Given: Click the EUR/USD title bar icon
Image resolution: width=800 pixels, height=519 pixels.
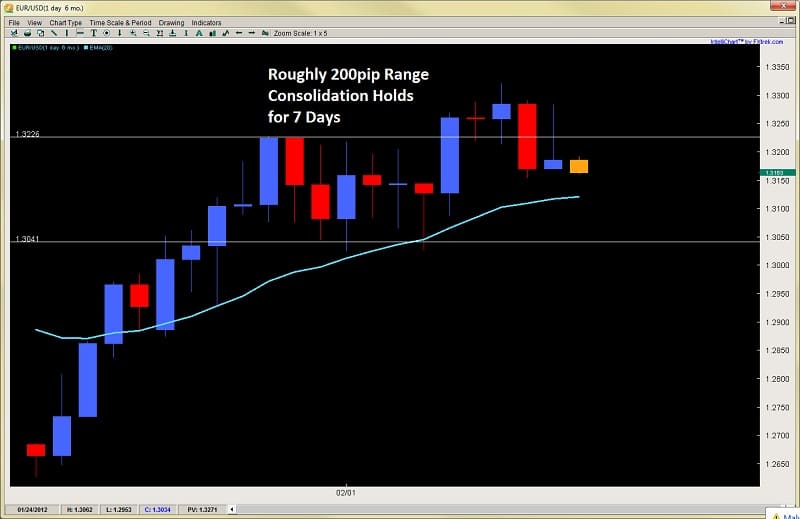Looking at the screenshot, I should tap(8, 8).
